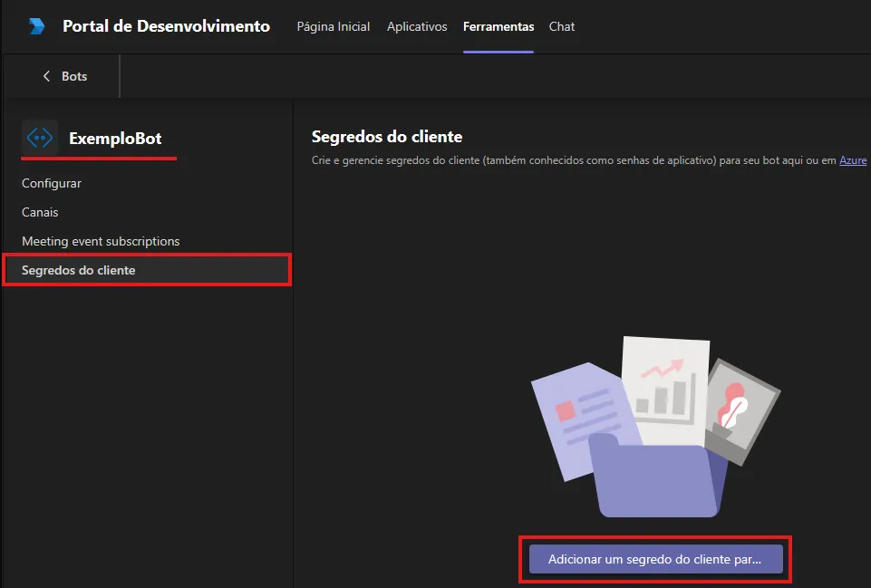Follow the Azure link
The height and width of the screenshot is (588, 871).
(853, 160)
